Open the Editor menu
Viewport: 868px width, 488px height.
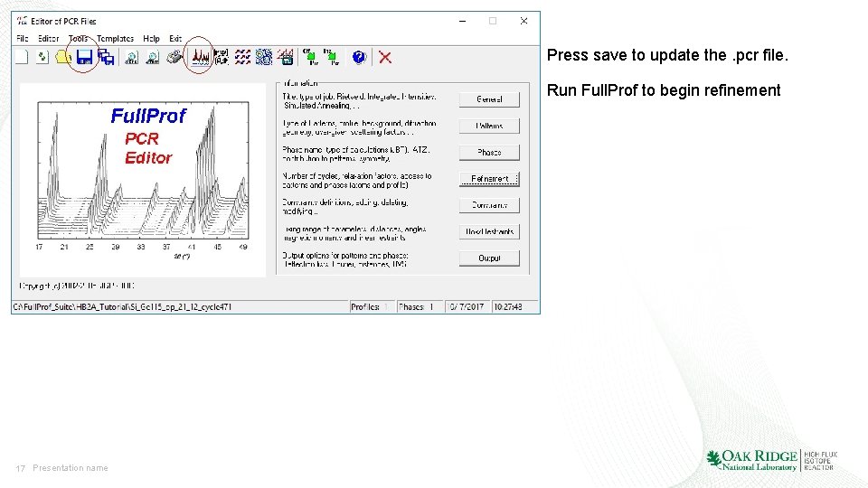click(48, 39)
